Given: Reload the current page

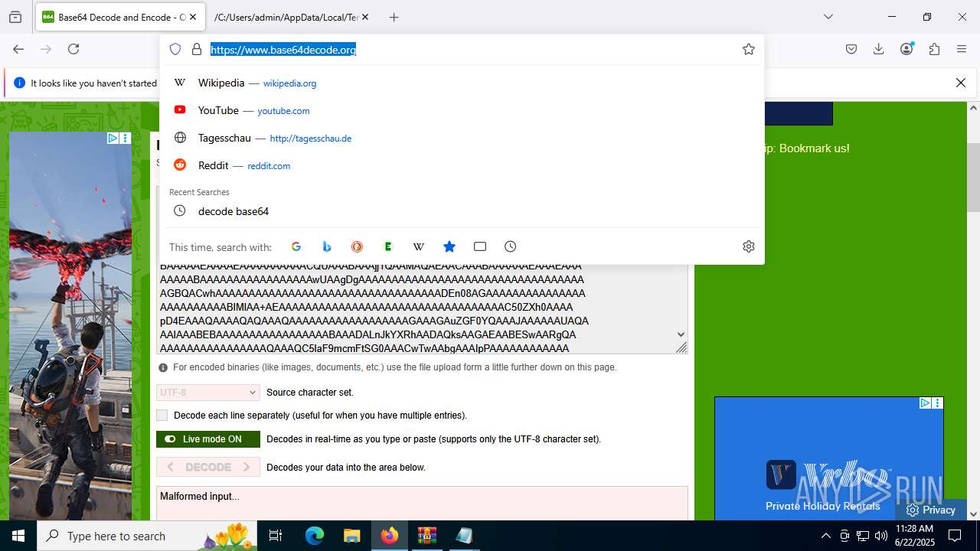Looking at the screenshot, I should (73, 49).
